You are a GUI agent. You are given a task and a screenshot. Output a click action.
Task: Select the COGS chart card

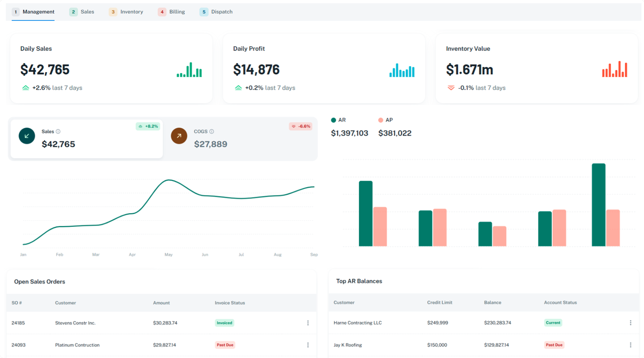[241, 139]
